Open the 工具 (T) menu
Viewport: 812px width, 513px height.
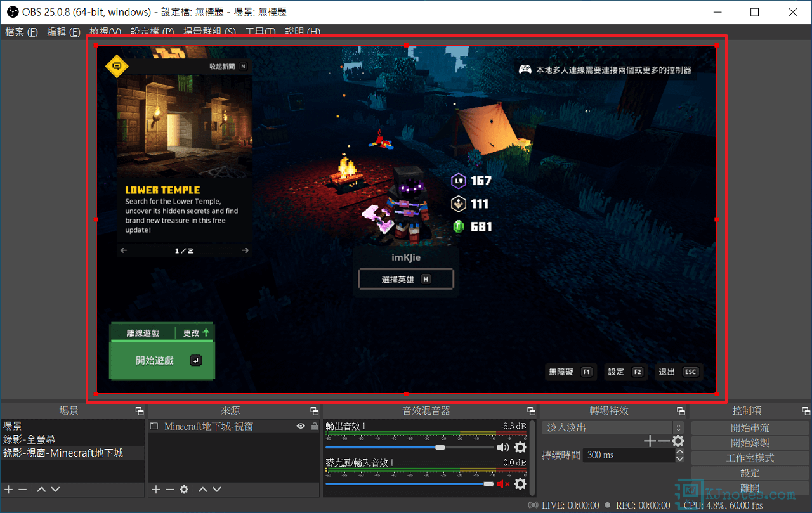pyautogui.click(x=260, y=32)
